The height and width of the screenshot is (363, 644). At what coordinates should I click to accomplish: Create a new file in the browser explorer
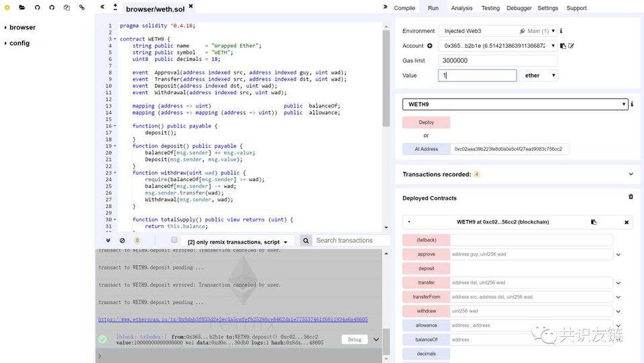coord(7,7)
